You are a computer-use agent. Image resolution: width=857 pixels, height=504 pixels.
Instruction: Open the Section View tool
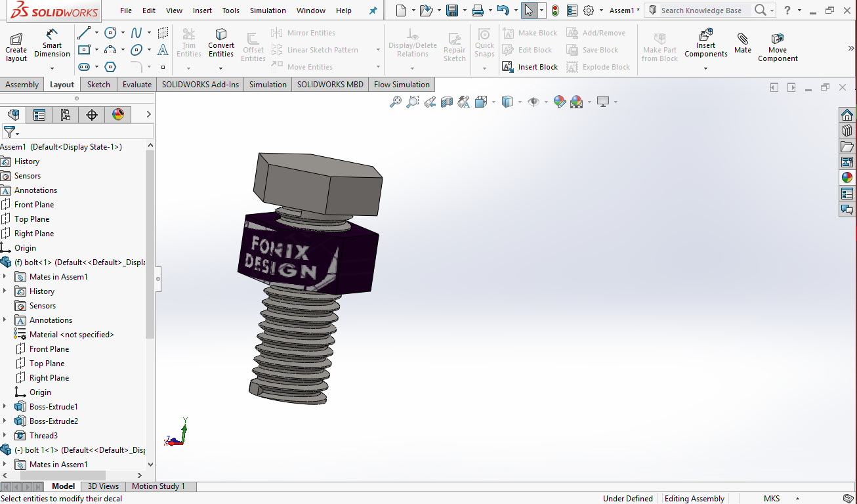[x=447, y=102]
